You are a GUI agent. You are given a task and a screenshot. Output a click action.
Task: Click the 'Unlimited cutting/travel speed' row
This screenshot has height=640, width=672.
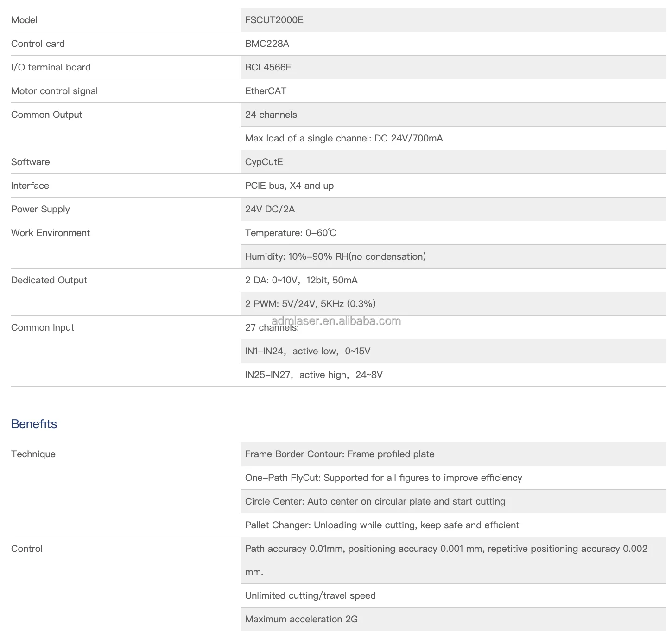click(x=310, y=595)
